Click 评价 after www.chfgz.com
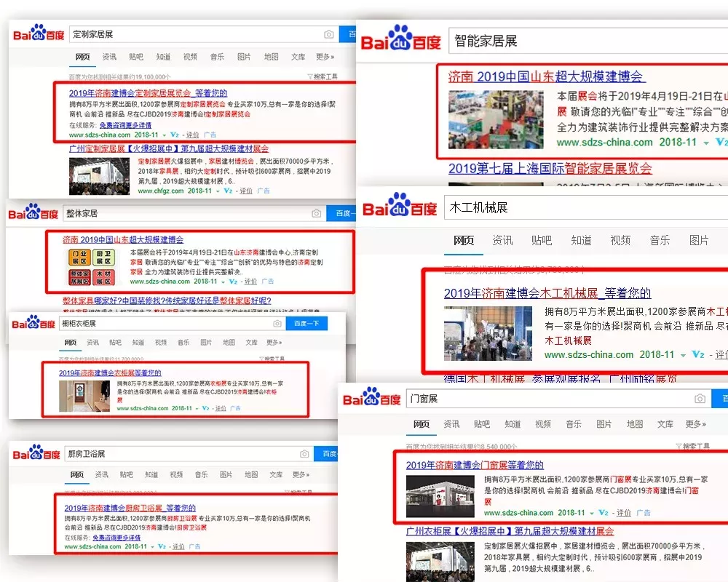728x582 pixels. (x=246, y=191)
